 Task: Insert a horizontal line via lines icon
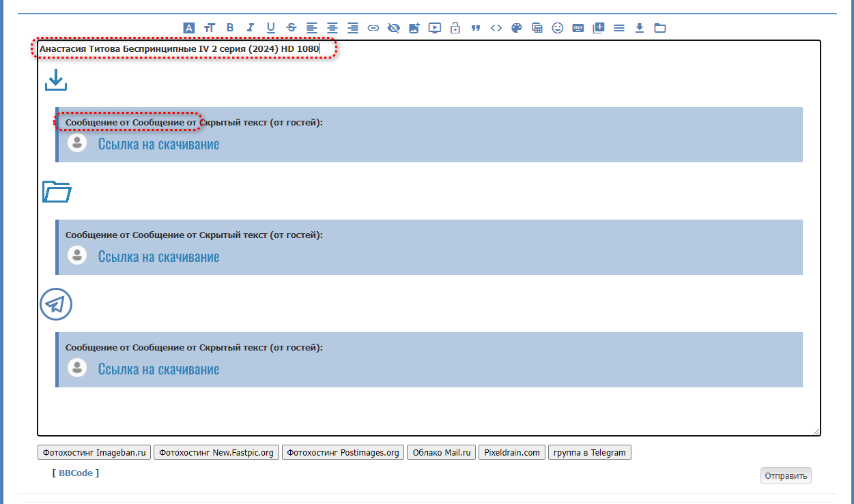(619, 28)
